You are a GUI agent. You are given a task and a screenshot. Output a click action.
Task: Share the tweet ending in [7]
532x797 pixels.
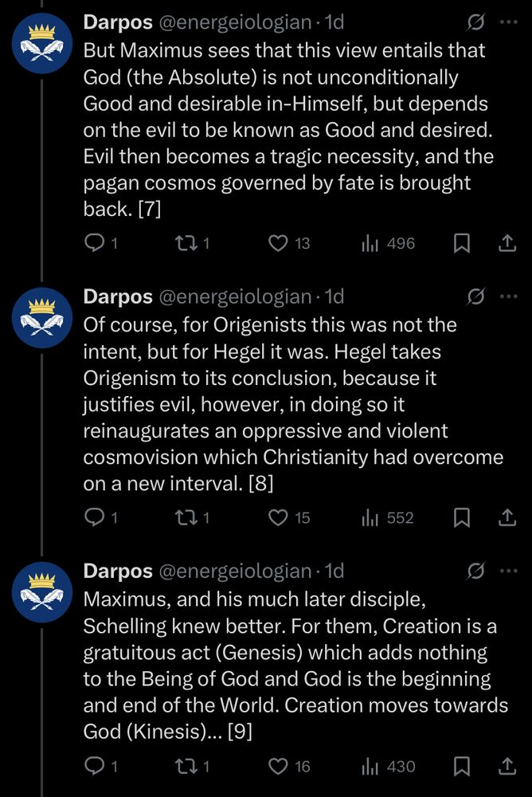coord(507,243)
